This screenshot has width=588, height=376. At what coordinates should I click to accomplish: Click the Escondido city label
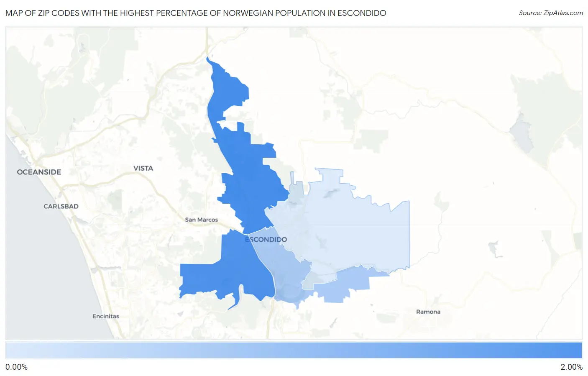[266, 239]
